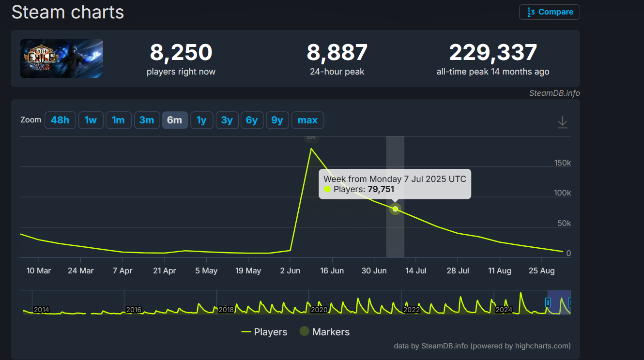644x360 pixels.
Task: Click the '11 Aug' x-axis label
Action: 500,270
